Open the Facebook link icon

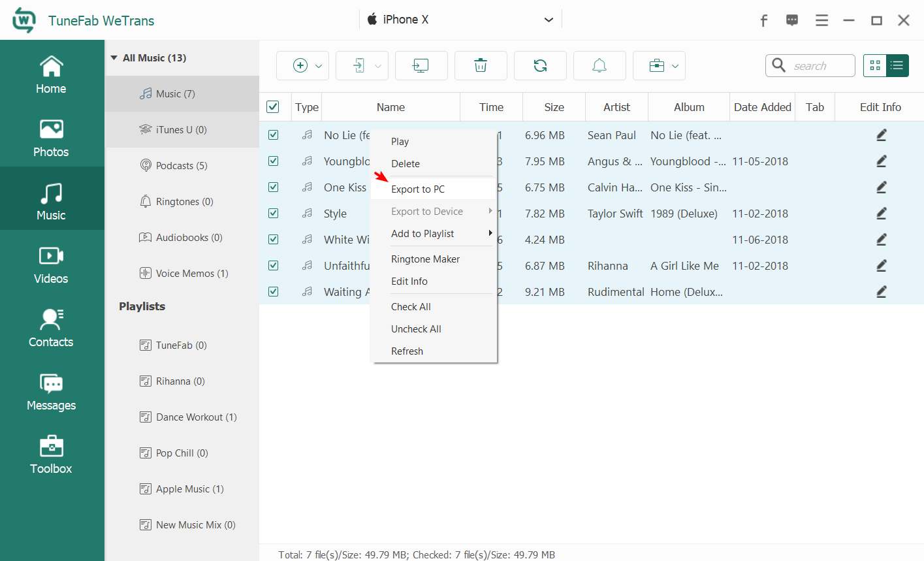[763, 20]
